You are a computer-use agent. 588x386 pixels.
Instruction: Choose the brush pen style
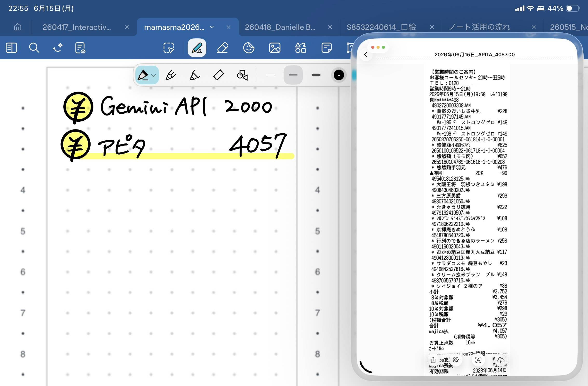pos(195,75)
